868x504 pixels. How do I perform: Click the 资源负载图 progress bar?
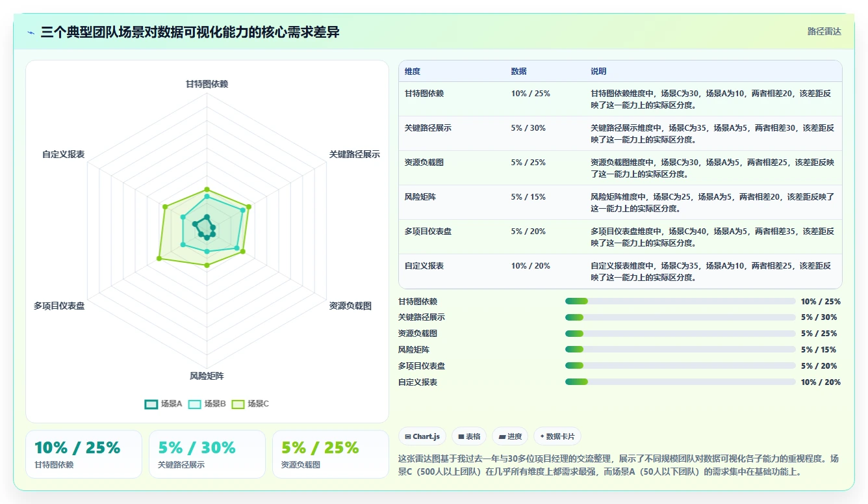(x=680, y=334)
